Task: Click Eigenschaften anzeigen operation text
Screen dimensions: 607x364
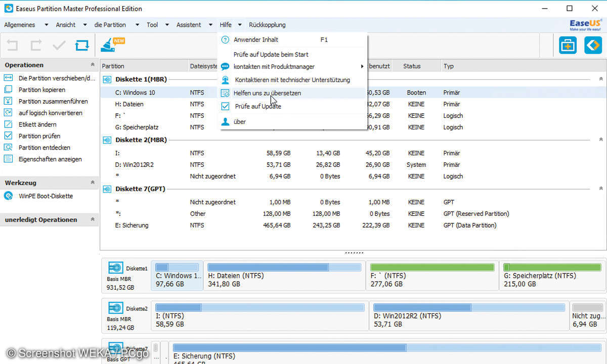Action: click(x=50, y=159)
